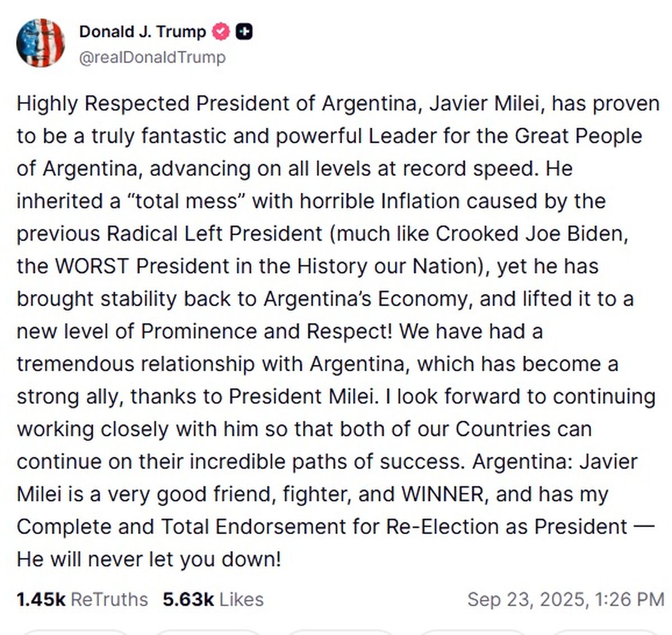The width and height of the screenshot is (672, 635).
Task: Open the profile via the "Donald J. Trump" name
Action: tap(143, 32)
